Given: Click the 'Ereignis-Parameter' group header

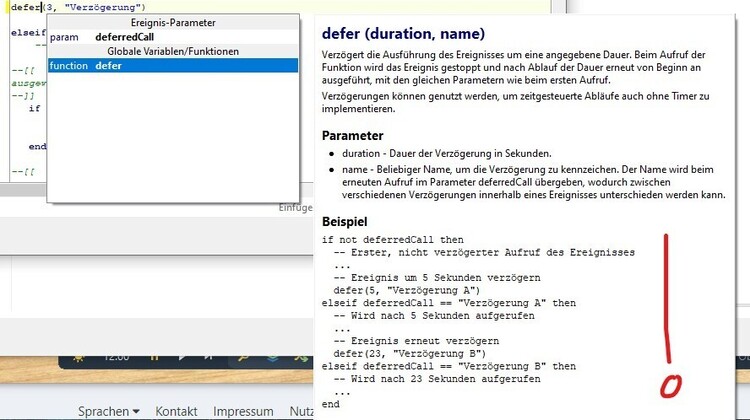Looking at the screenshot, I should point(173,22).
